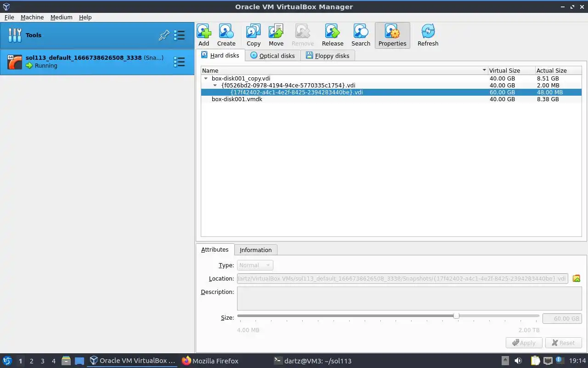This screenshot has height=368, width=588.
Task: Click the file manager taskbar icon
Action: click(x=66, y=361)
